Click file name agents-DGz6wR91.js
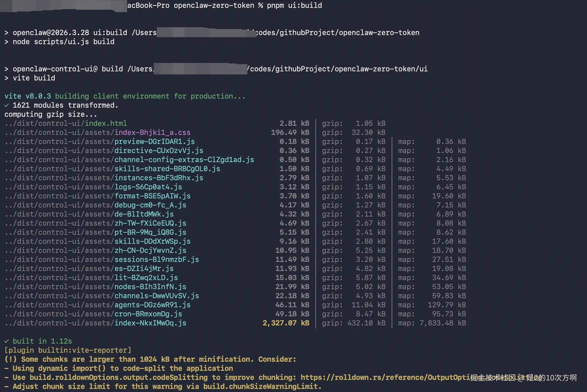 pos(152,305)
